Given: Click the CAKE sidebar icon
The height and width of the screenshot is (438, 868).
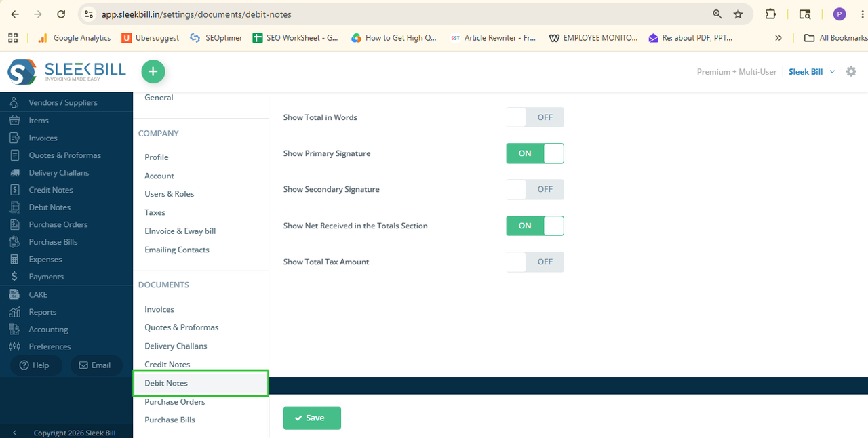Looking at the screenshot, I should (x=14, y=294).
